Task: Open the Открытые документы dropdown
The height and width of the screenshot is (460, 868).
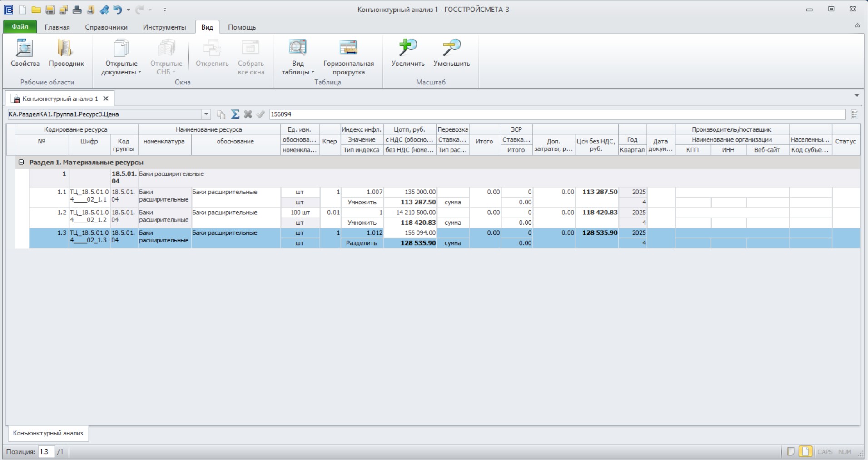Action: 121,57
